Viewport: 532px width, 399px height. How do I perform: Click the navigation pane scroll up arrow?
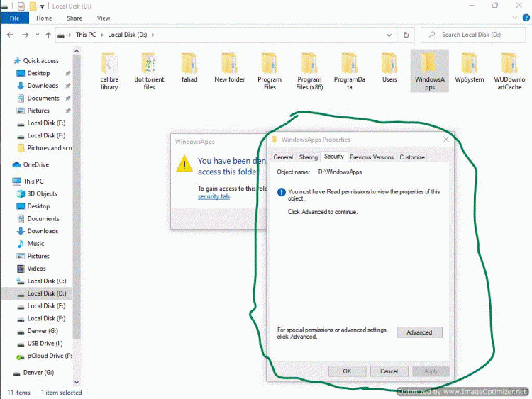click(77, 51)
